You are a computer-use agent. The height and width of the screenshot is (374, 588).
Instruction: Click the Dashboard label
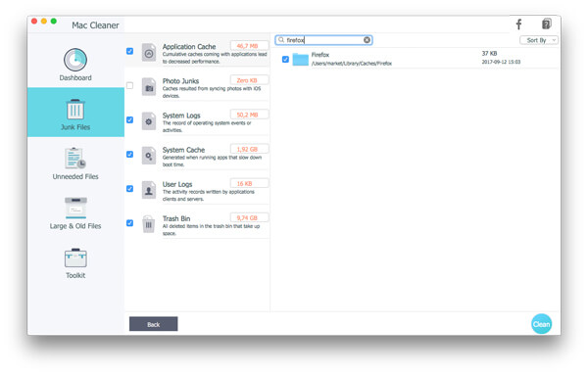[75, 78]
